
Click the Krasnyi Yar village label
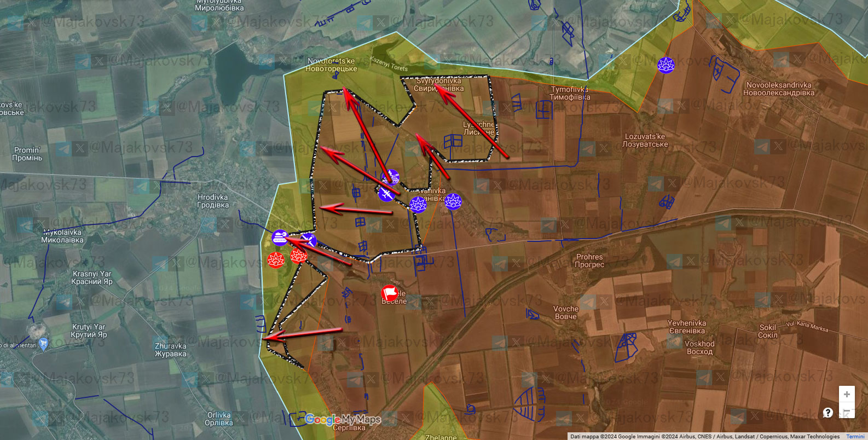coord(92,278)
